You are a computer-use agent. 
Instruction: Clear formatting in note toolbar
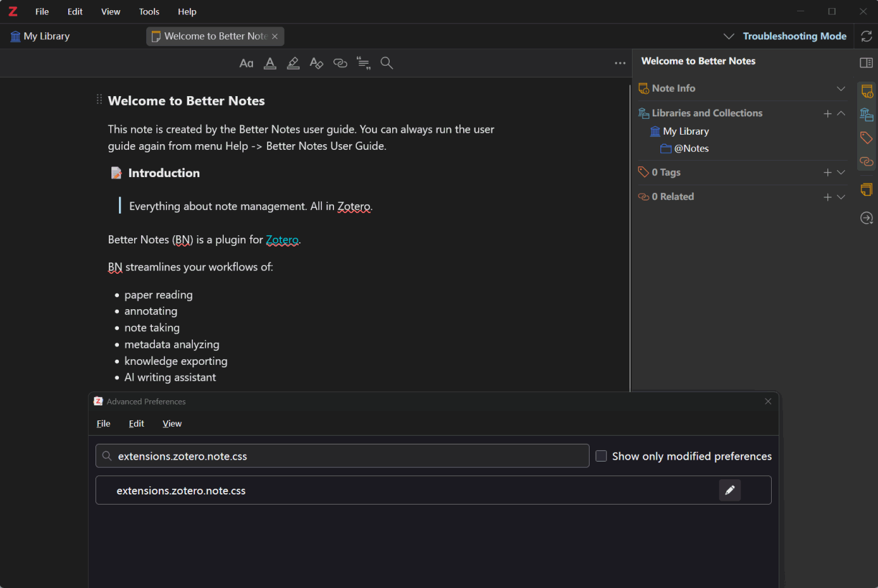pyautogui.click(x=316, y=63)
